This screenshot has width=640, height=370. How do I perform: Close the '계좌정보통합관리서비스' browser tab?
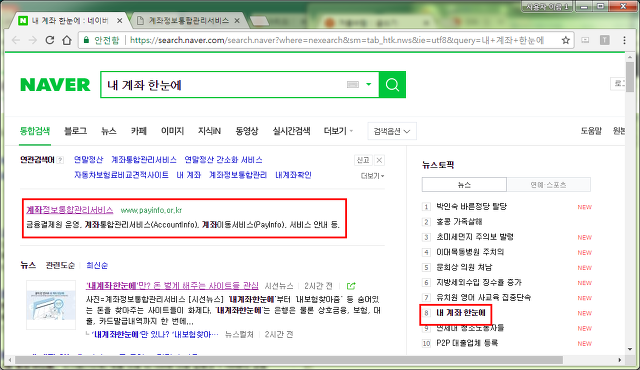click(x=237, y=20)
